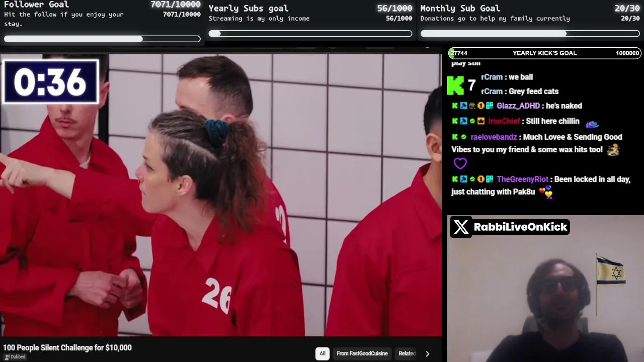Click the emote after 'wax hits too!'
Image resolution: width=644 pixels, height=362 pixels.
pos(613,150)
